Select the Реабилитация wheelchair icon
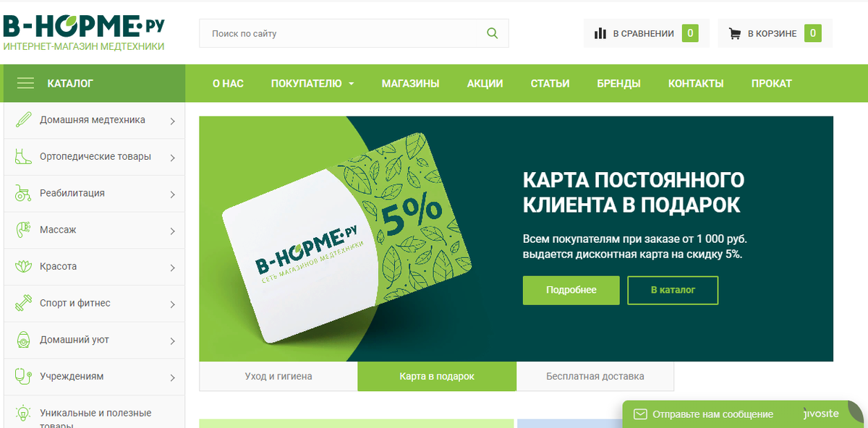This screenshot has height=428, width=868. pyautogui.click(x=22, y=193)
